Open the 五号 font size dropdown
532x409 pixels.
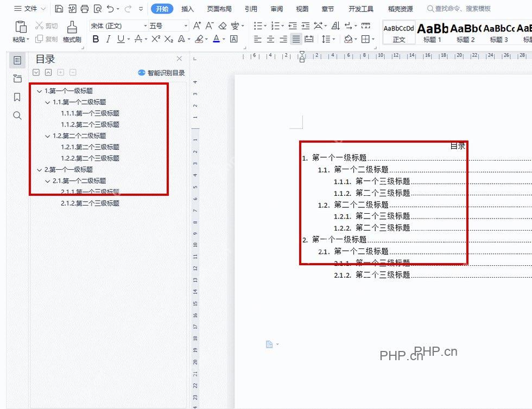[x=186, y=26]
